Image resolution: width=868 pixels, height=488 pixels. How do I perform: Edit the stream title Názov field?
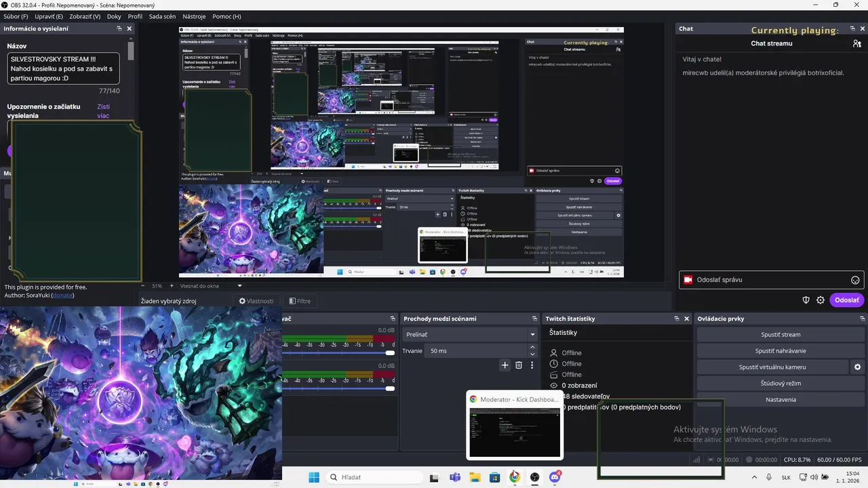tap(64, 68)
